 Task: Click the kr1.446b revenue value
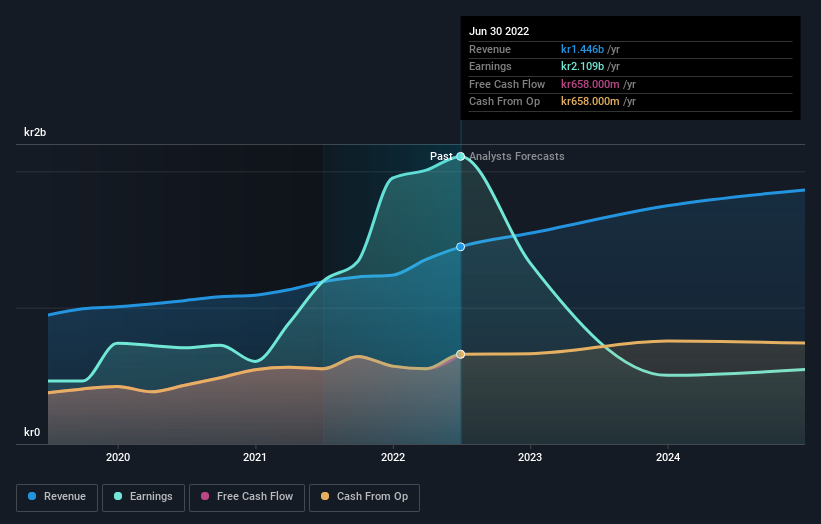click(582, 49)
